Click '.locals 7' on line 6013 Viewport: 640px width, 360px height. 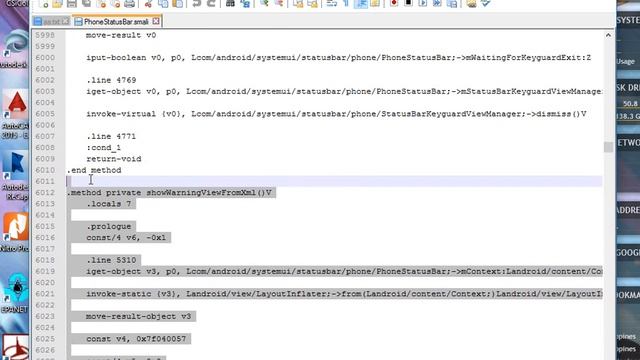tap(109, 204)
